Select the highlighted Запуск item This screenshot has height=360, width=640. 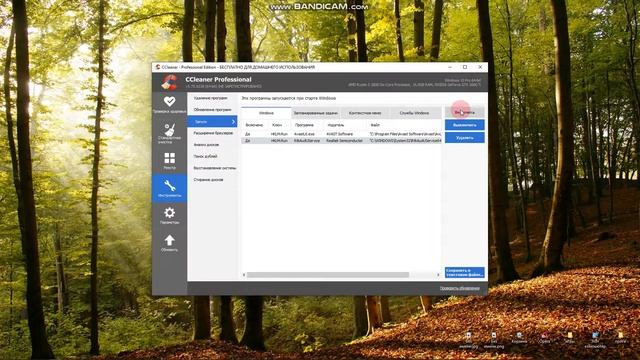[x=212, y=122]
